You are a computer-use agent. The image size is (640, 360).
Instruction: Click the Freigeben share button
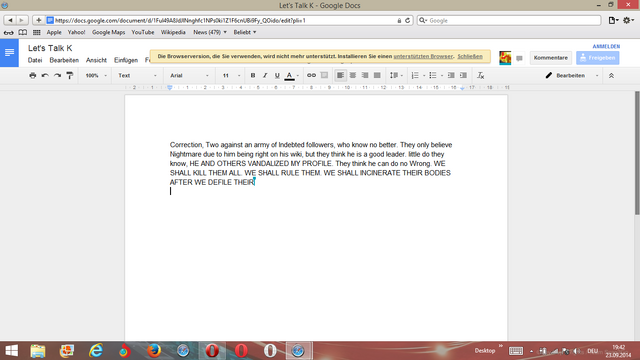point(598,58)
